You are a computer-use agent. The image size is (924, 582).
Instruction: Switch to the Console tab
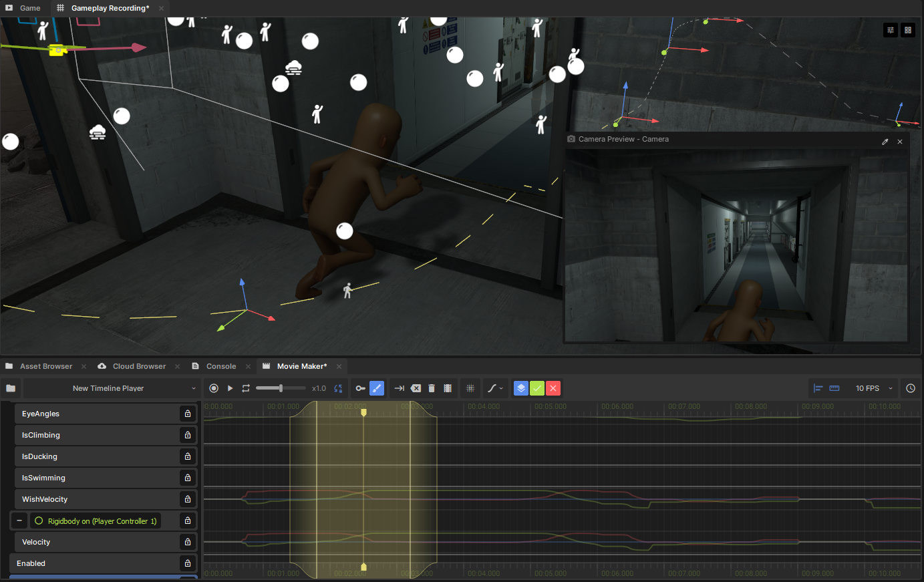coord(220,366)
